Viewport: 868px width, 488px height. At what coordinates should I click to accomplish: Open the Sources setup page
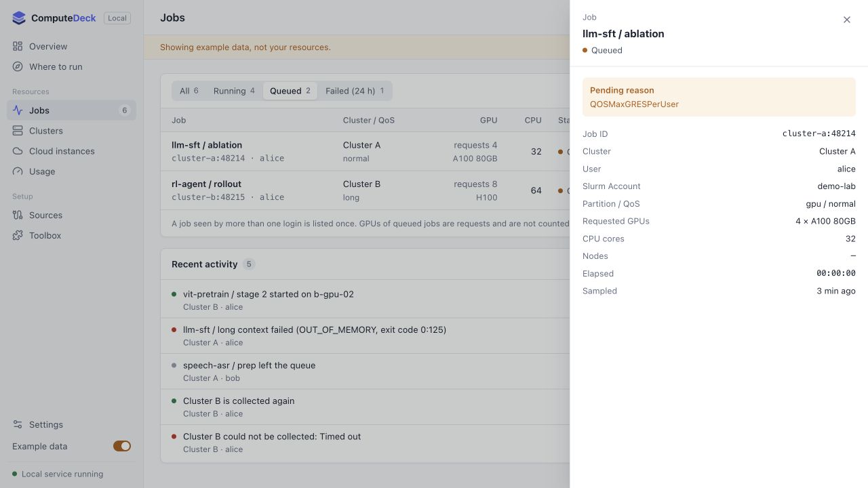point(71,215)
